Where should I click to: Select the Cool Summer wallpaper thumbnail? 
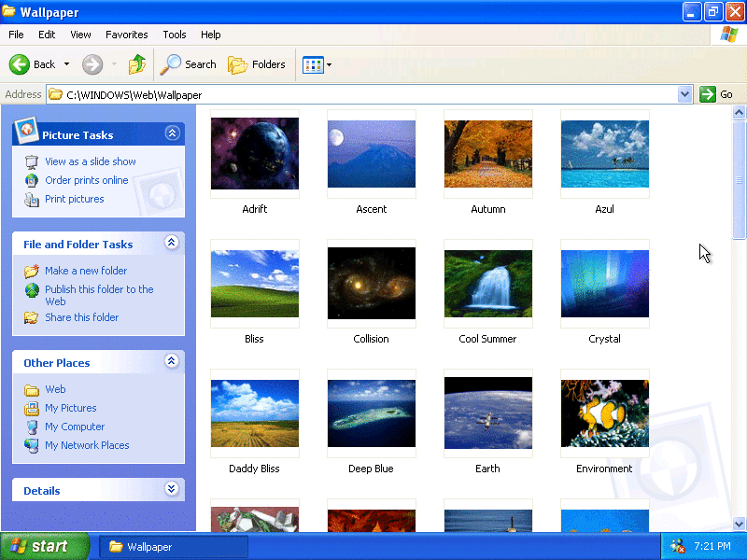[x=488, y=284]
